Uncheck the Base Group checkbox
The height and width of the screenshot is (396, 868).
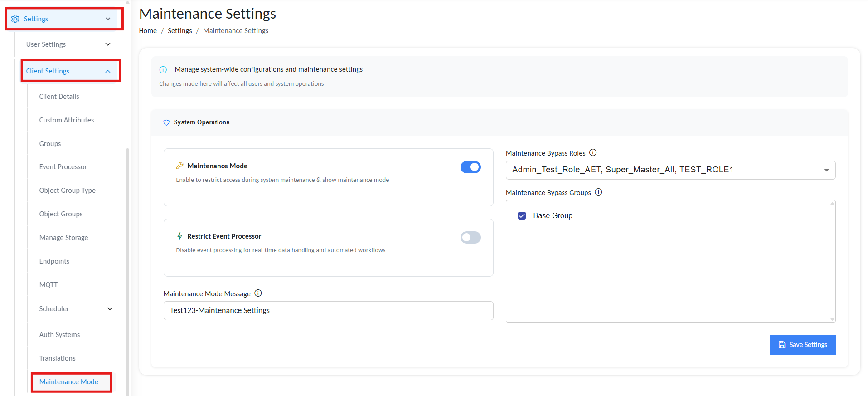tap(522, 216)
